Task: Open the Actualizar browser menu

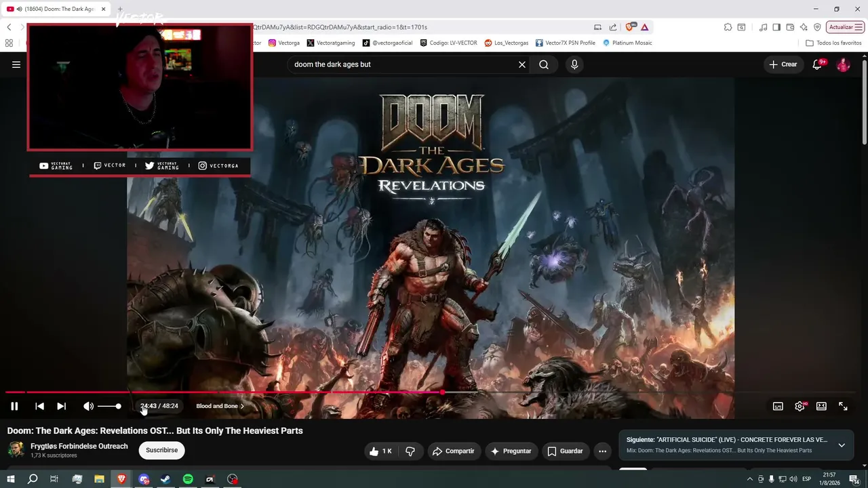Action: (x=845, y=27)
